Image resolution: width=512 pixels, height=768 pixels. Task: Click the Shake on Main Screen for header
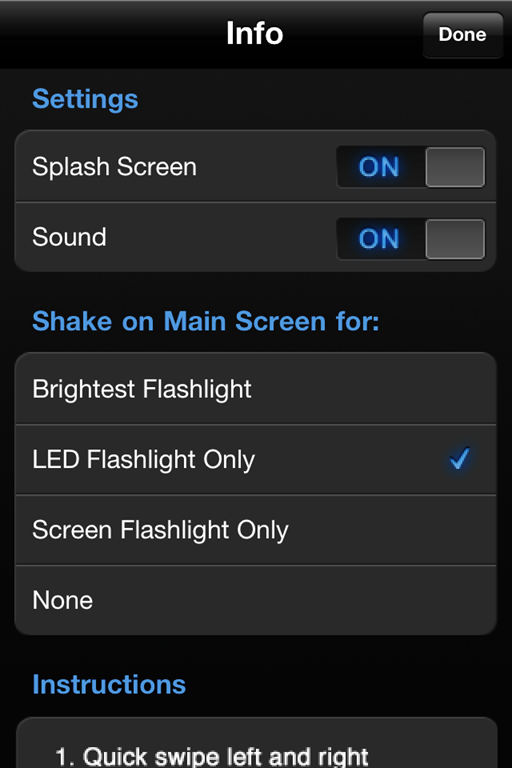click(x=206, y=321)
